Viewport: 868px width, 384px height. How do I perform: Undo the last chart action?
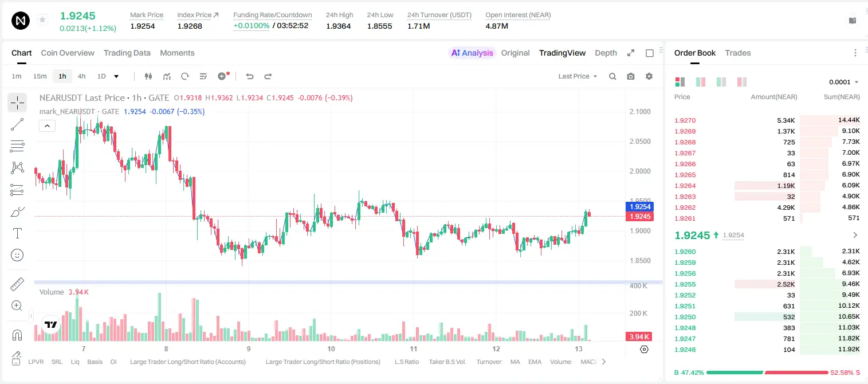(250, 76)
